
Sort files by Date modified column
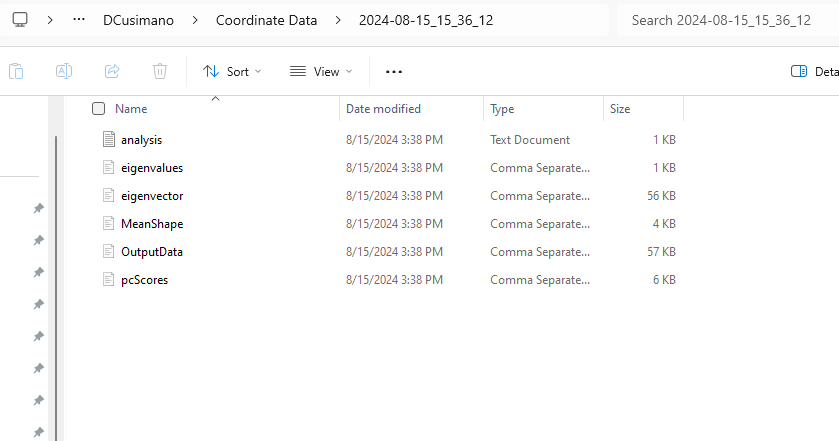pyautogui.click(x=383, y=109)
